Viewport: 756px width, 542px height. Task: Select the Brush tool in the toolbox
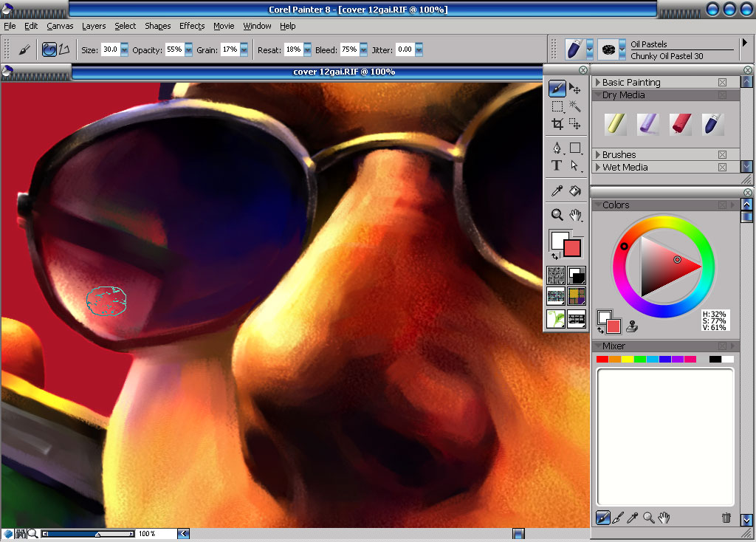click(x=557, y=89)
